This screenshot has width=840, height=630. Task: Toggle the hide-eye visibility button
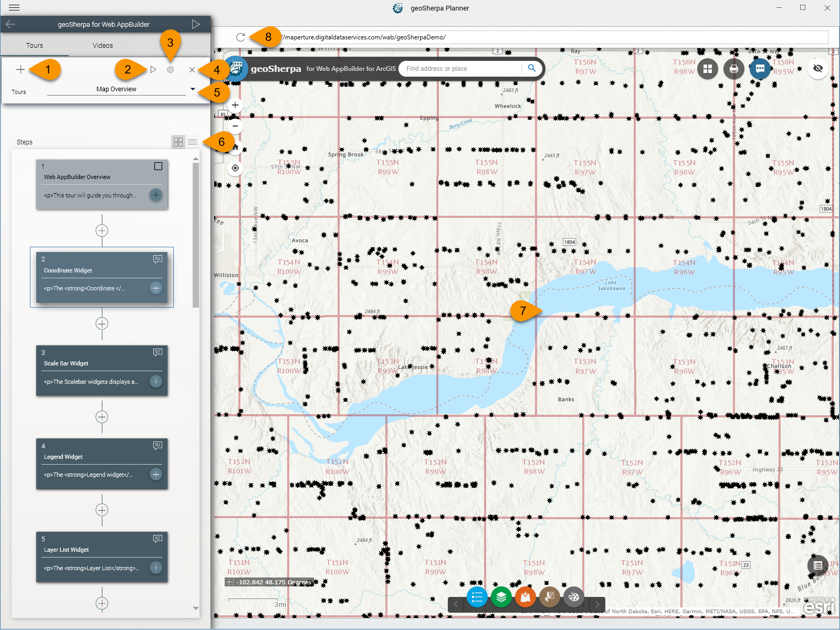click(818, 69)
